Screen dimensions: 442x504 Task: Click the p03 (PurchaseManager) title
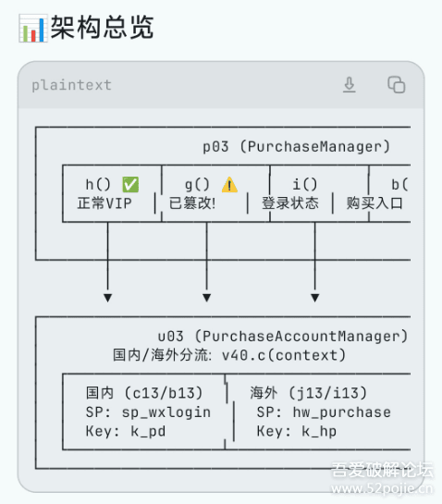(x=296, y=147)
